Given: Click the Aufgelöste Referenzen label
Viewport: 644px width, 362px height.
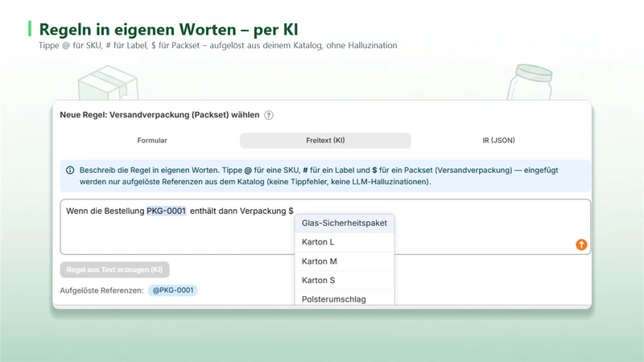Looking at the screenshot, I should pyautogui.click(x=101, y=290).
